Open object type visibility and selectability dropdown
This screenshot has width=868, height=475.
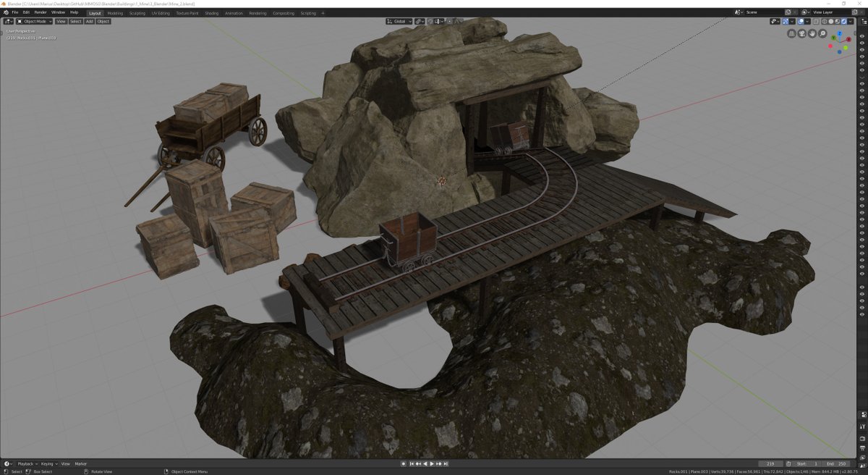pos(775,21)
